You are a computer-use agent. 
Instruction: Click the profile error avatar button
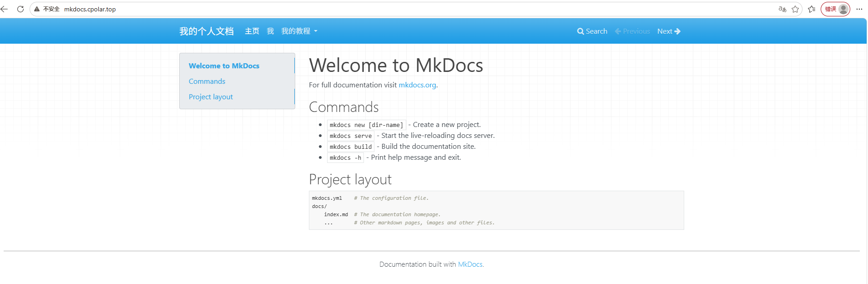tap(835, 9)
